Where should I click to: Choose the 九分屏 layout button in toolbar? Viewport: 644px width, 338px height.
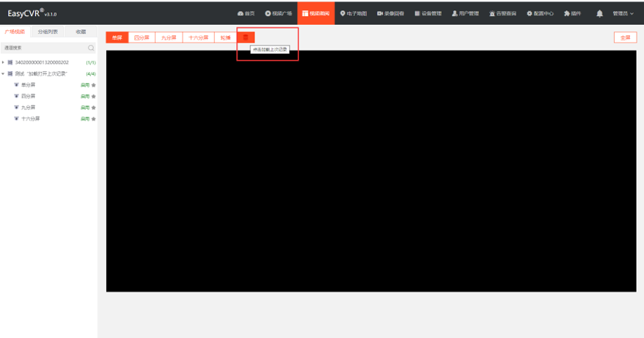tap(169, 38)
